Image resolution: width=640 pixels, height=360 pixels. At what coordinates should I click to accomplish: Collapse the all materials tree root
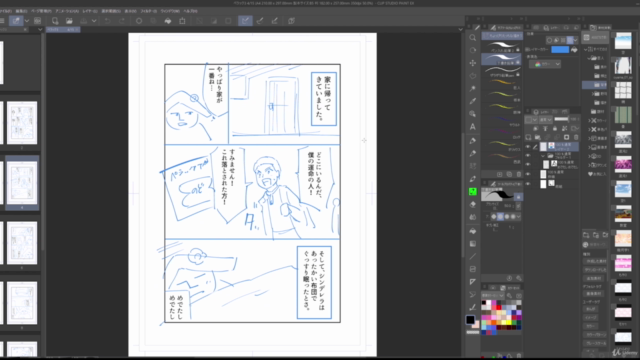(586, 49)
